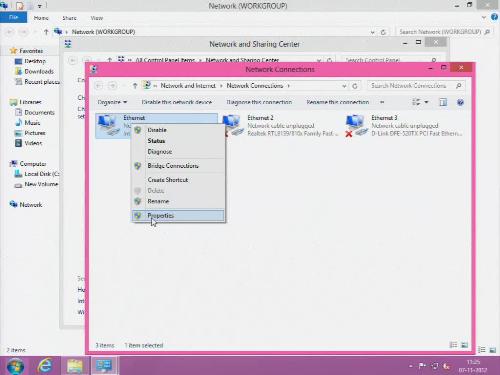500x375 pixels.
Task: Open Network Connections address history dropdown
Action: [344, 86]
